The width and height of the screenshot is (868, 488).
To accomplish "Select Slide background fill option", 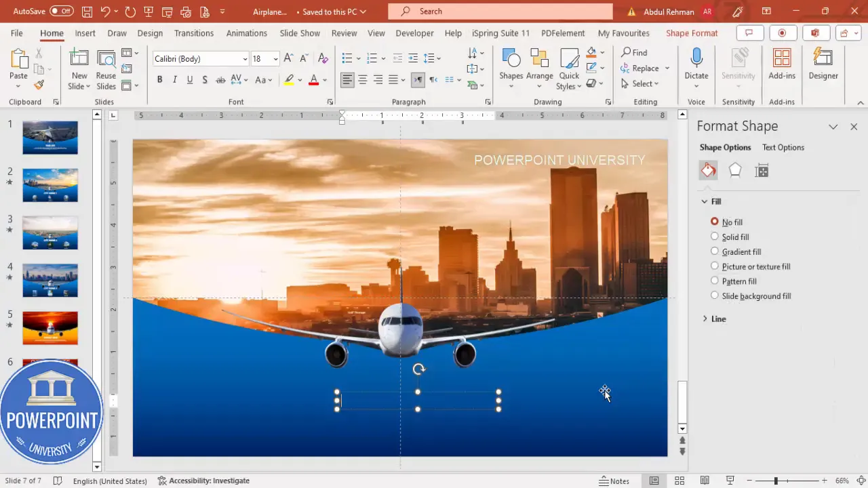I will 714,296.
